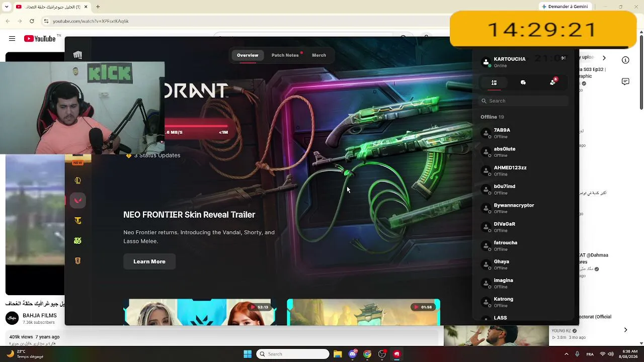Open the FRA keyboard language indicator
The height and width of the screenshot is (362, 644).
click(x=591, y=354)
